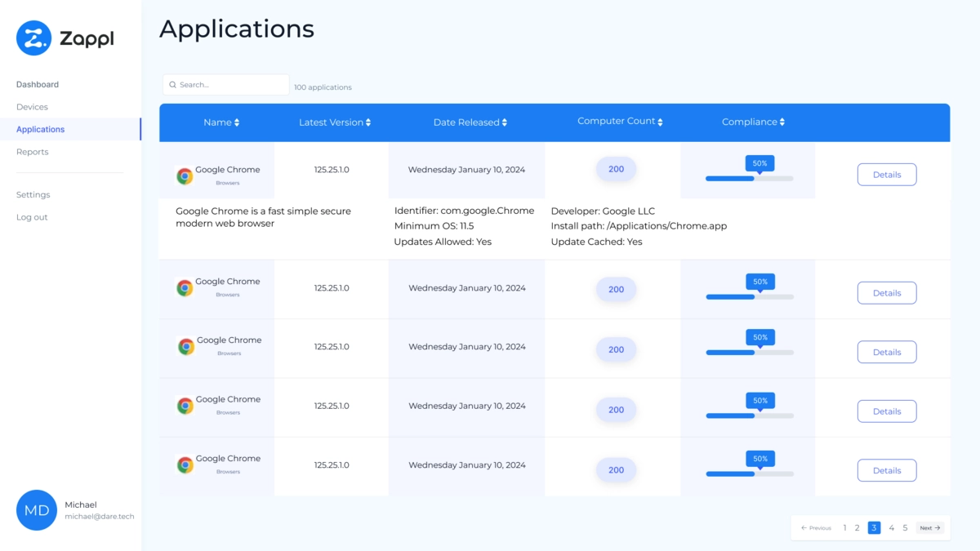Go to the Dashboard section
980x551 pixels.
point(37,84)
